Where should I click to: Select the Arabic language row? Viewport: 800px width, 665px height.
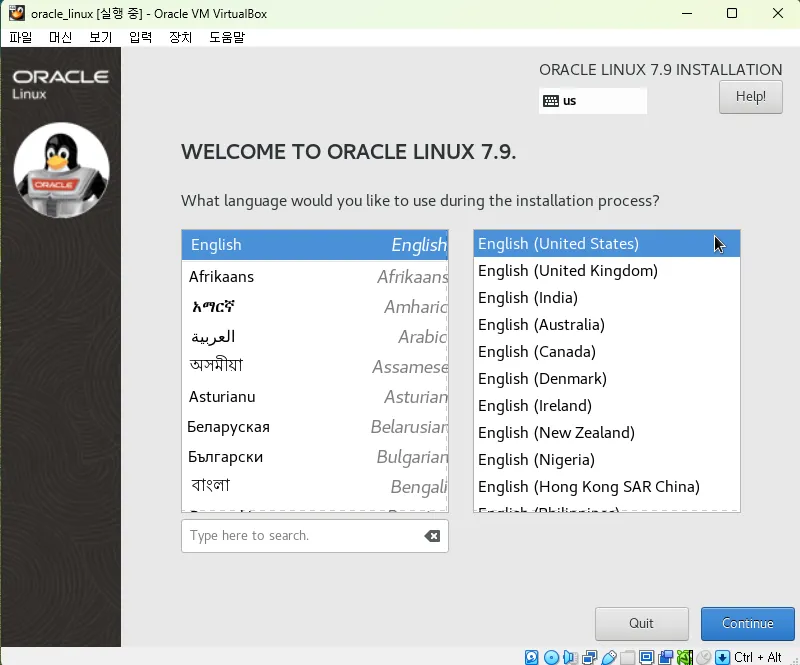pyautogui.click(x=315, y=337)
